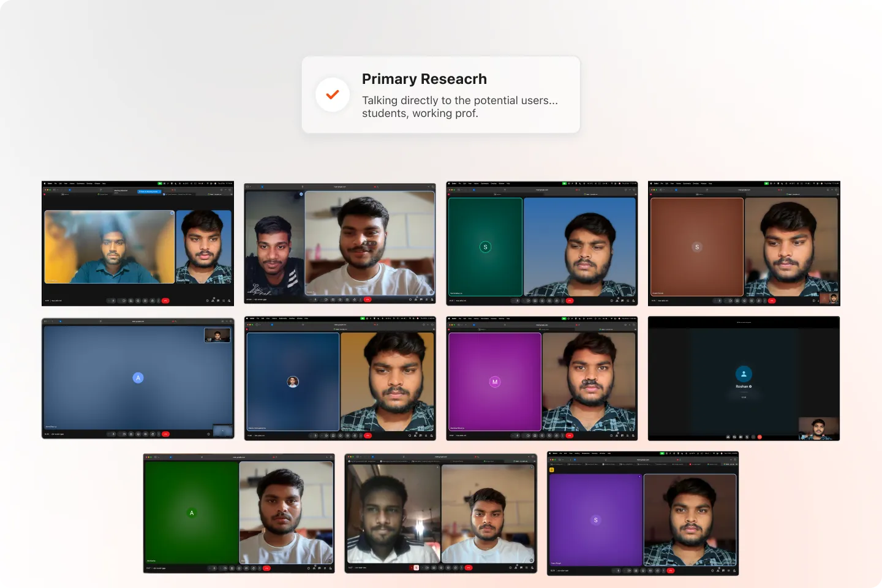Image resolution: width=882 pixels, height=588 pixels.
Task: Start presenting screen in the brown-tile meeting
Action: 753,301
